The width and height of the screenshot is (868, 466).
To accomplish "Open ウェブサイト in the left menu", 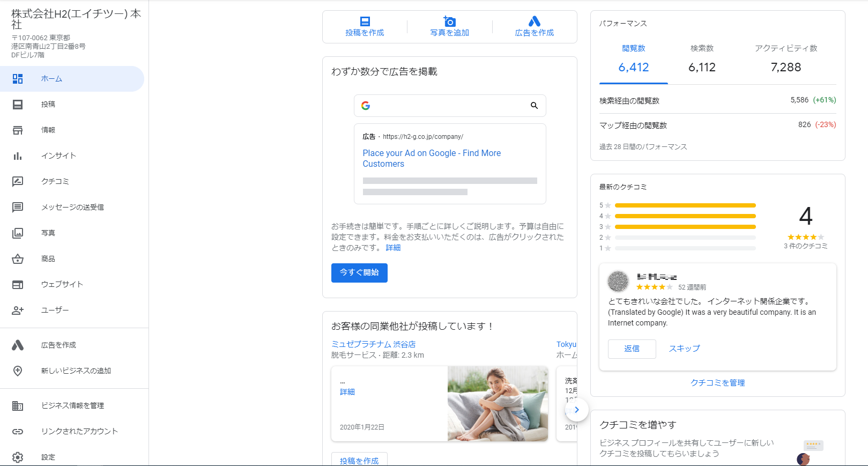I will (x=62, y=284).
